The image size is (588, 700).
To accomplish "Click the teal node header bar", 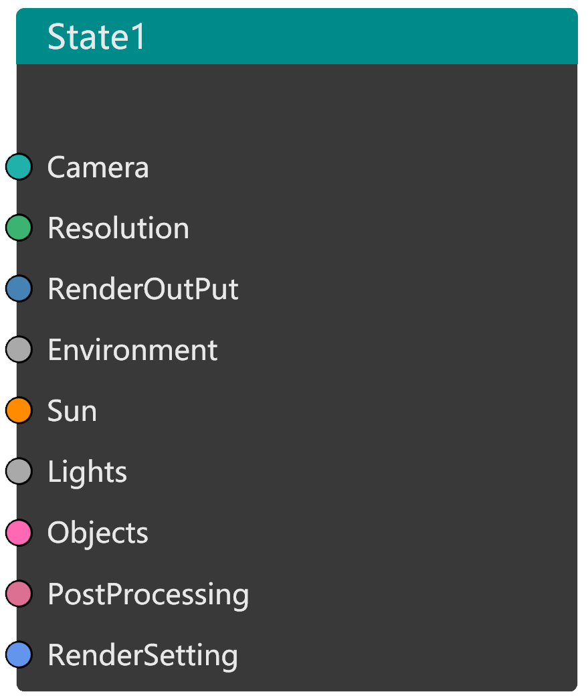I will point(361,37).
